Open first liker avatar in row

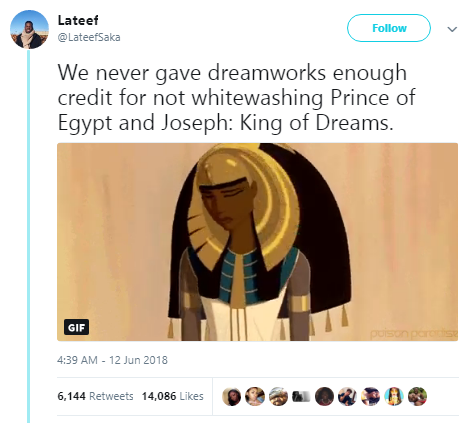tap(232, 396)
